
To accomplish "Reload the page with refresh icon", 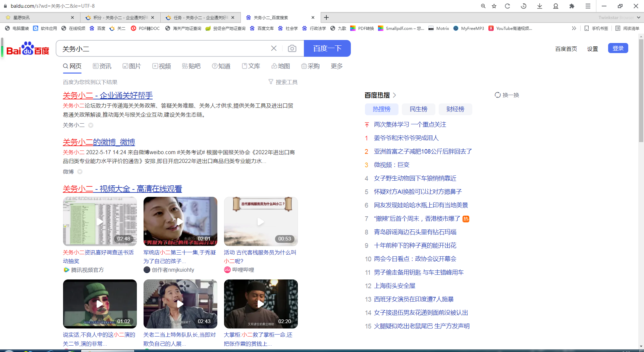I will point(507,6).
